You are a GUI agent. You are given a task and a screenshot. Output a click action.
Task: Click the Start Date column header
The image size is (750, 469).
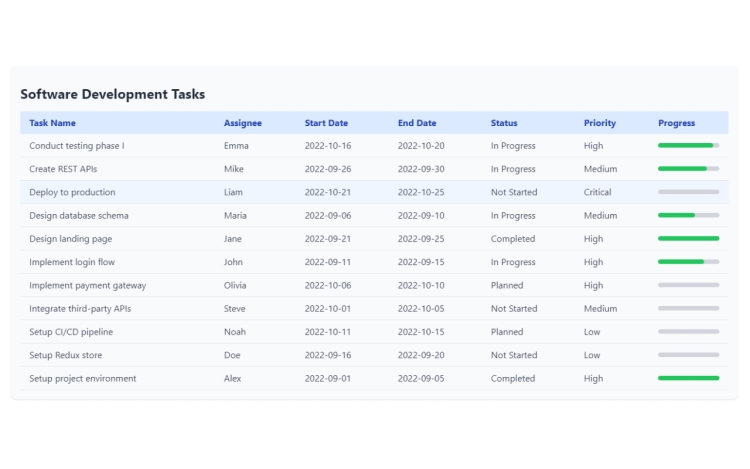point(326,123)
